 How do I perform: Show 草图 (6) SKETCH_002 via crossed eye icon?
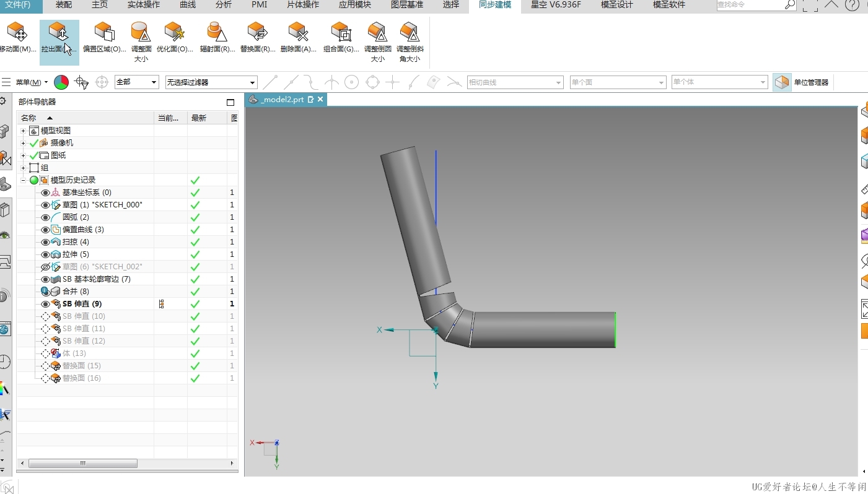[45, 267]
